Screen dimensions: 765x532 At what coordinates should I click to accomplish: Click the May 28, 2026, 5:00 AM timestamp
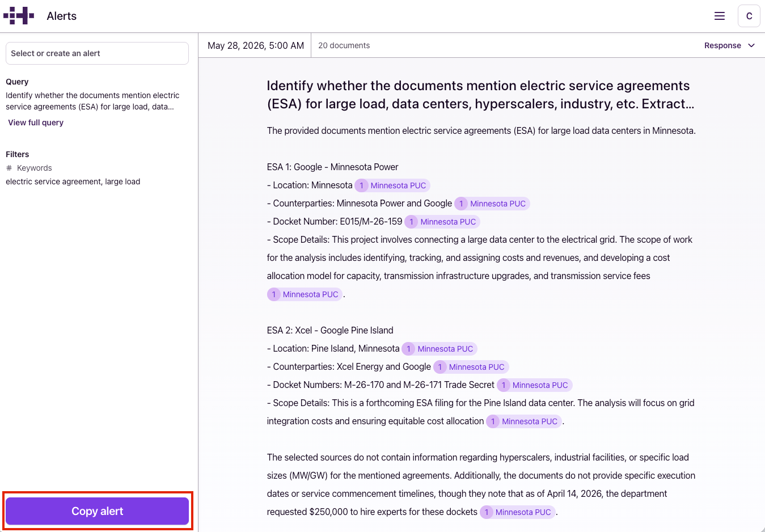point(256,45)
